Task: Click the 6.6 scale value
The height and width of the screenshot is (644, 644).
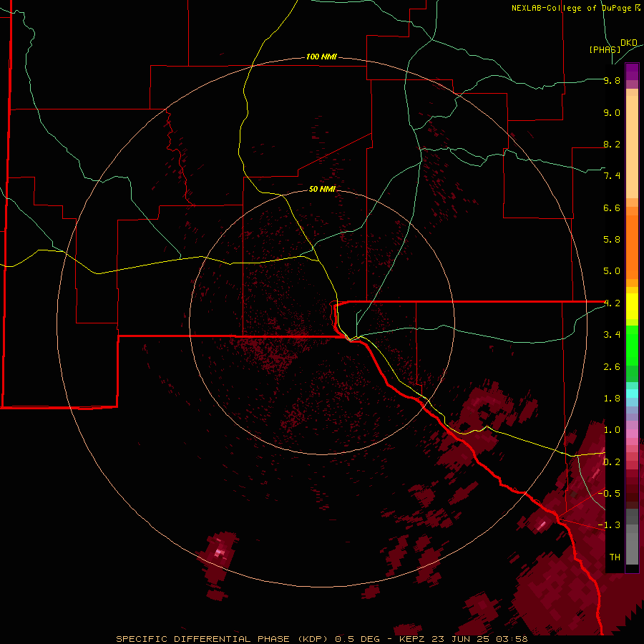Action: click(612, 208)
